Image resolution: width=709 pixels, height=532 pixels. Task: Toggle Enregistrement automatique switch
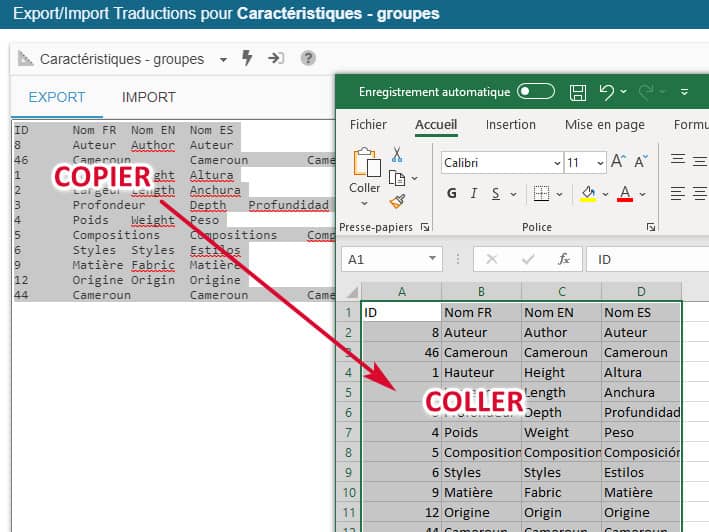[x=536, y=92]
